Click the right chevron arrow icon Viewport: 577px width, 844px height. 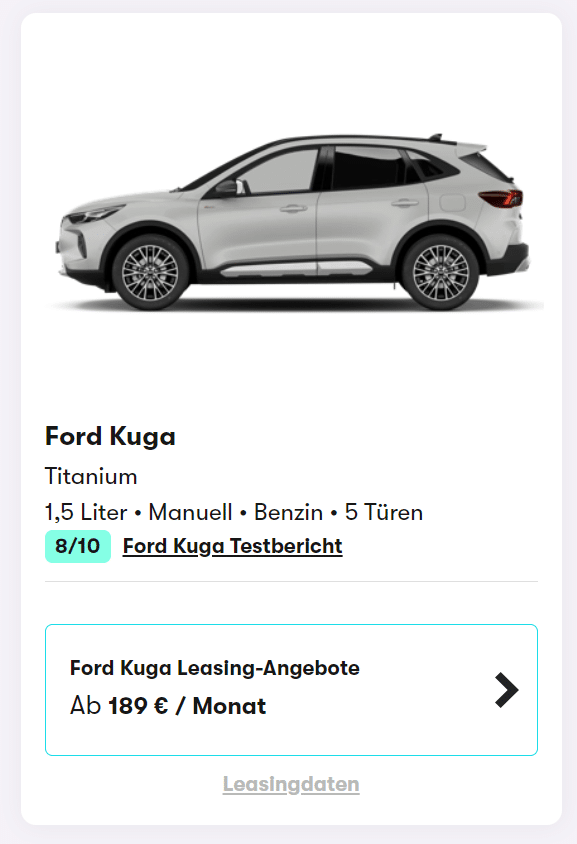point(506,690)
